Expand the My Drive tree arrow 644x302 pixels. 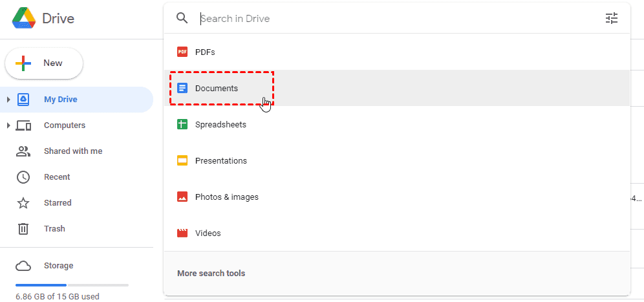pos(8,100)
